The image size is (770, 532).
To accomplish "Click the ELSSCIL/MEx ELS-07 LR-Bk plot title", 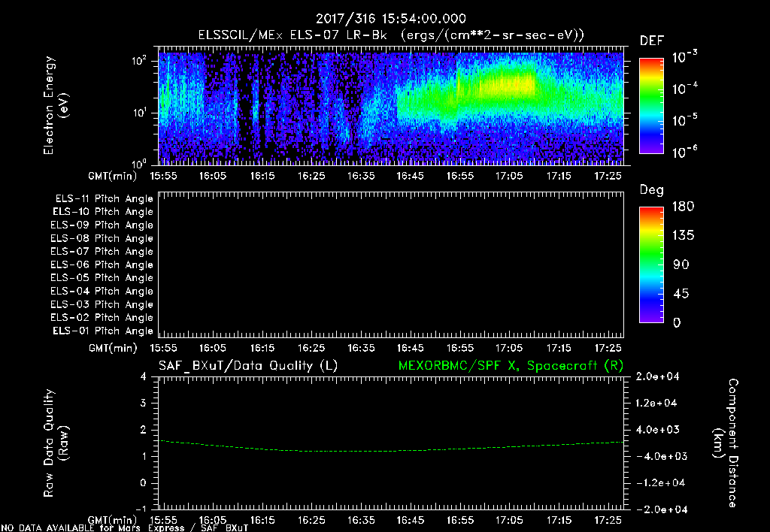I will click(x=391, y=35).
